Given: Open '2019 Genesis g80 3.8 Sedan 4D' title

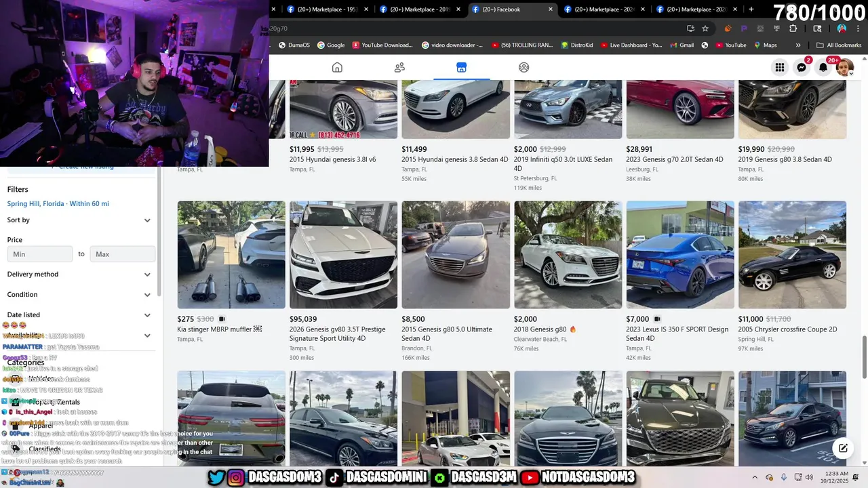Looking at the screenshot, I should 785,160.
